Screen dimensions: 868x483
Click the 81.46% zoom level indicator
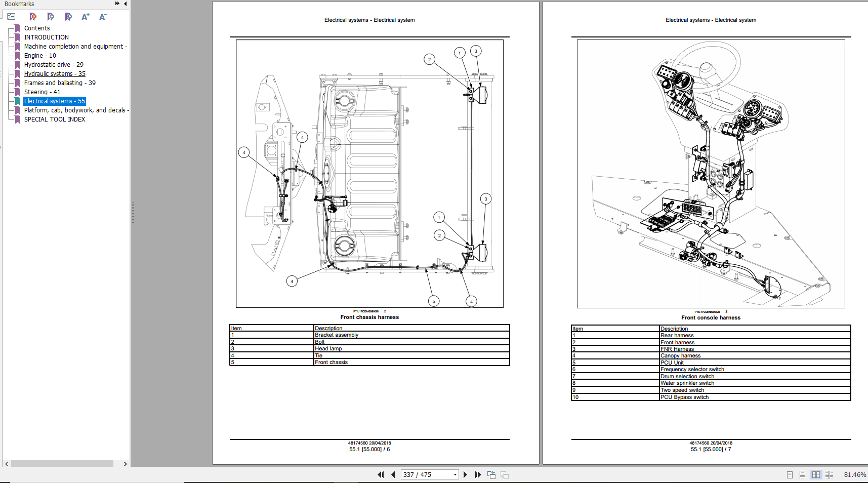(x=855, y=474)
